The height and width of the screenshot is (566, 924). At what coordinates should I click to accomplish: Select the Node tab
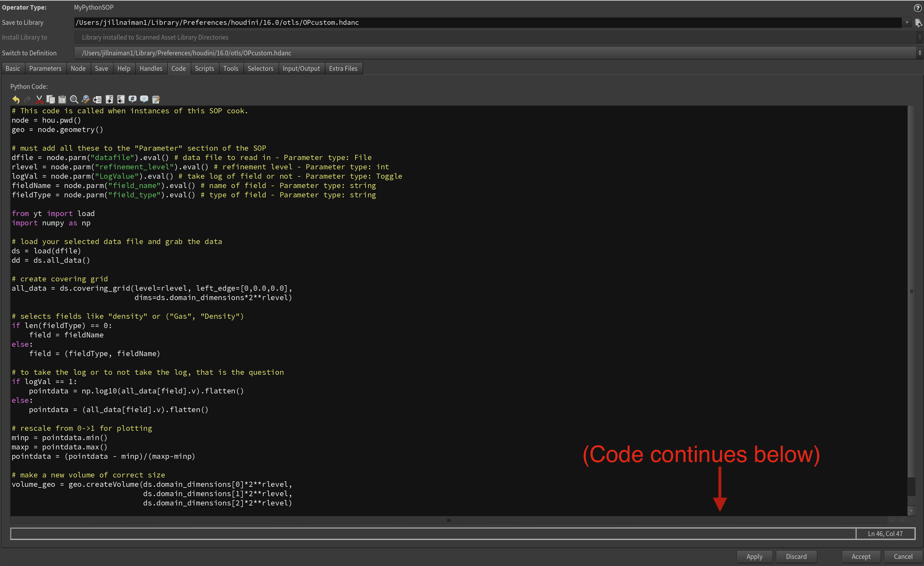(78, 68)
